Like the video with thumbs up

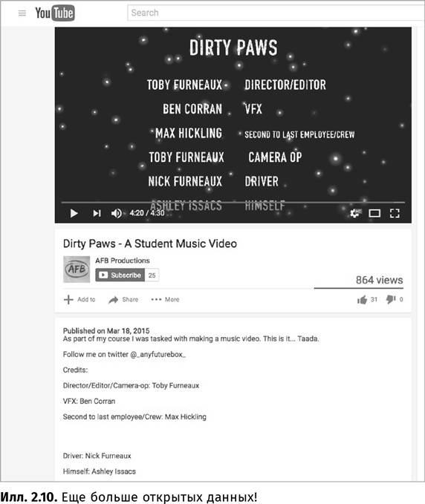click(367, 300)
